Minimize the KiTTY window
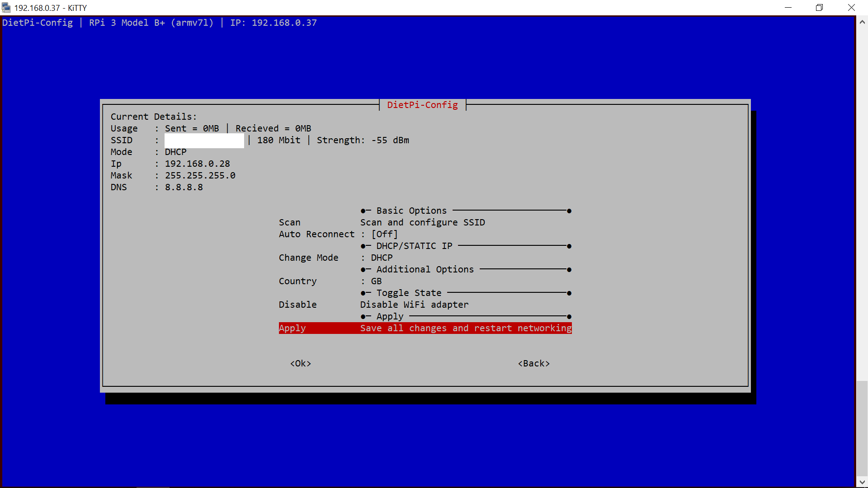868x488 pixels. tap(788, 8)
